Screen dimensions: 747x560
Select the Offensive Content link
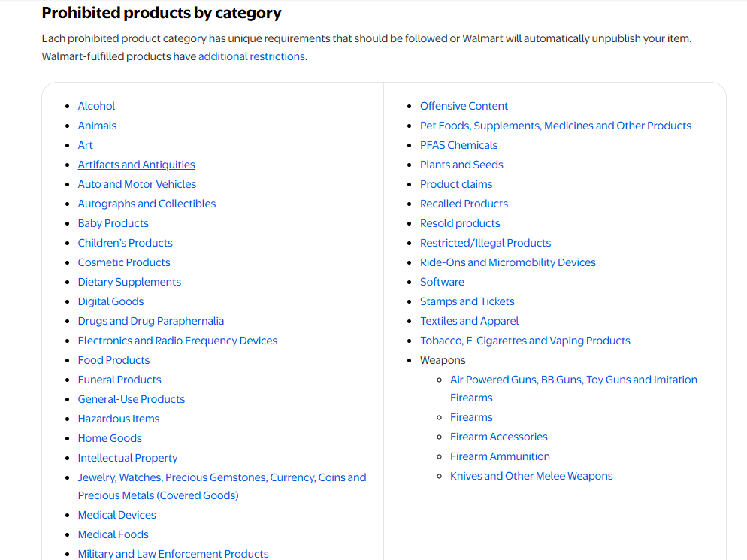point(464,106)
